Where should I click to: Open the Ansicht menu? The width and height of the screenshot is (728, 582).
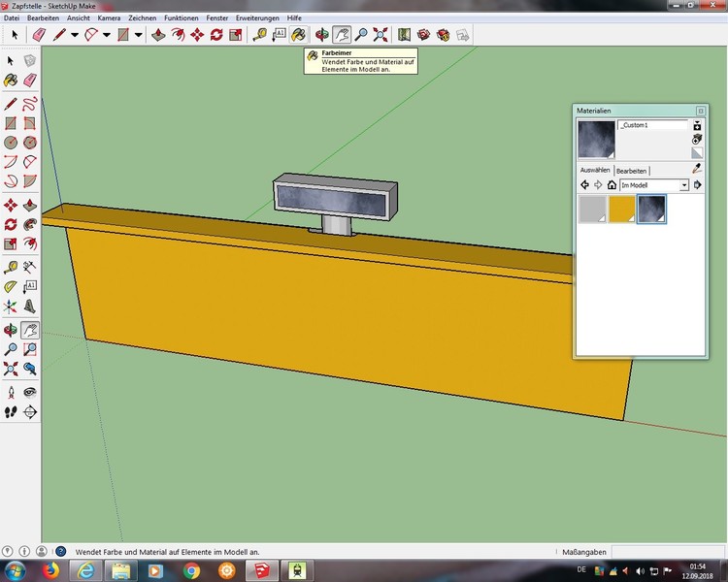[x=79, y=18]
